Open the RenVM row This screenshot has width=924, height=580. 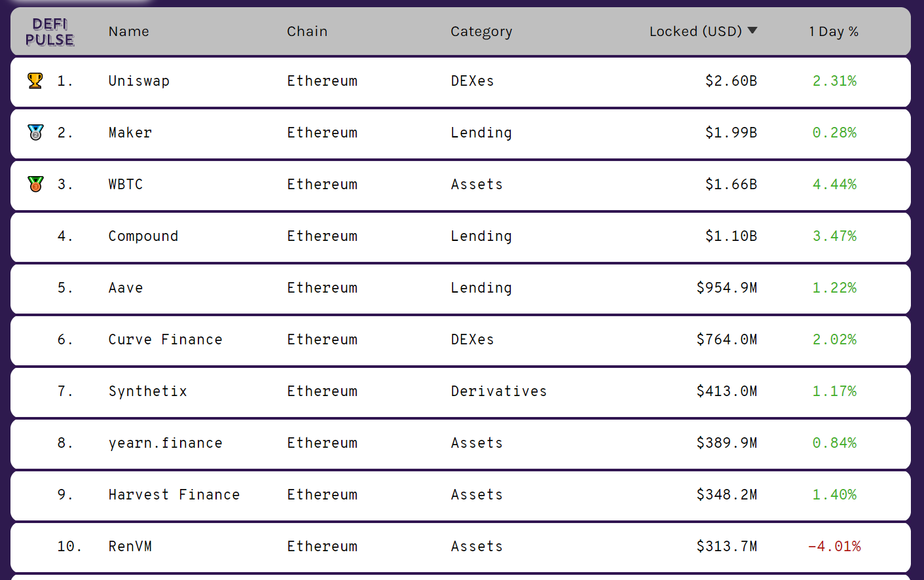[x=460, y=547]
